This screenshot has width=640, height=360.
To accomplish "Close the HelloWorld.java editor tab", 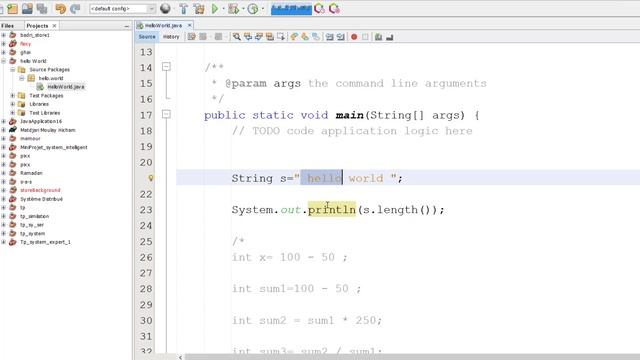I will pos(189,25).
